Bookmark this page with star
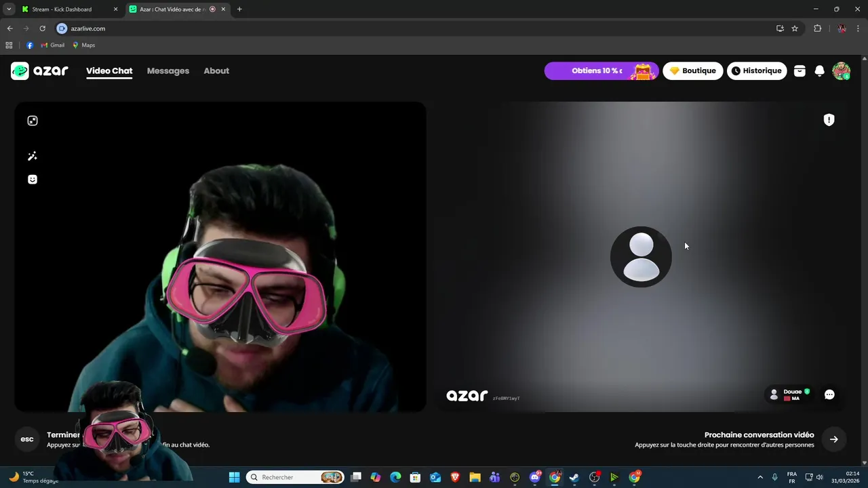Screen dimensions: 868x488 click(795, 28)
